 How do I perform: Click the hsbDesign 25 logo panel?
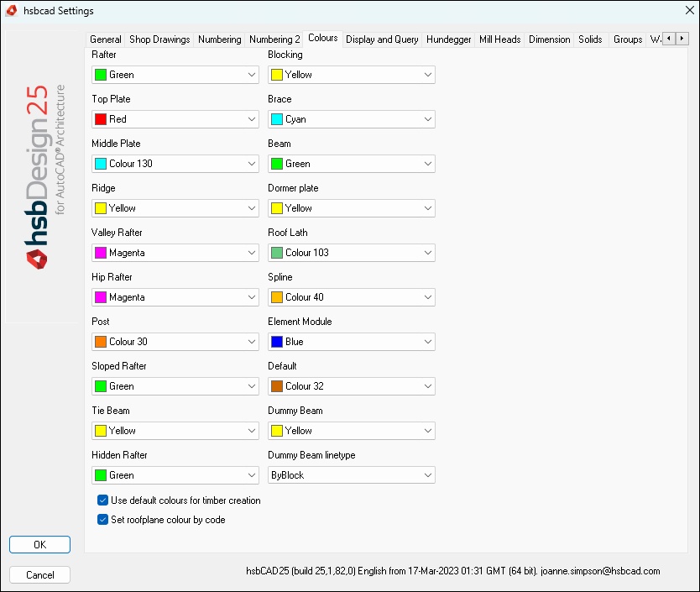[43, 176]
